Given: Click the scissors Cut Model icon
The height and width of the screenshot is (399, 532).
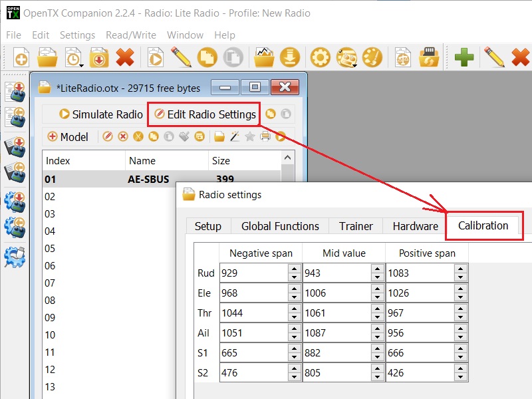Looking at the screenshot, I should pyautogui.click(x=138, y=136).
